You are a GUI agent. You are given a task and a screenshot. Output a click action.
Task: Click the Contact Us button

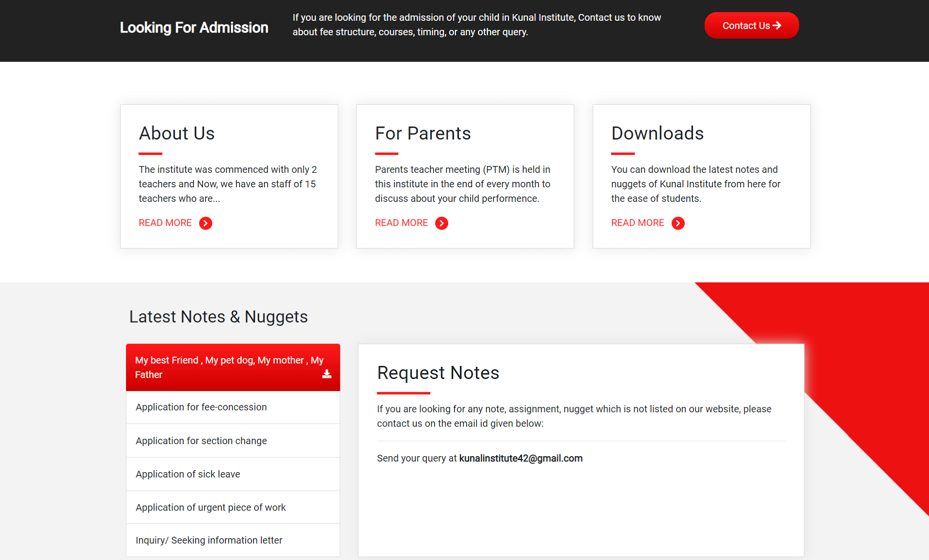coord(745,26)
